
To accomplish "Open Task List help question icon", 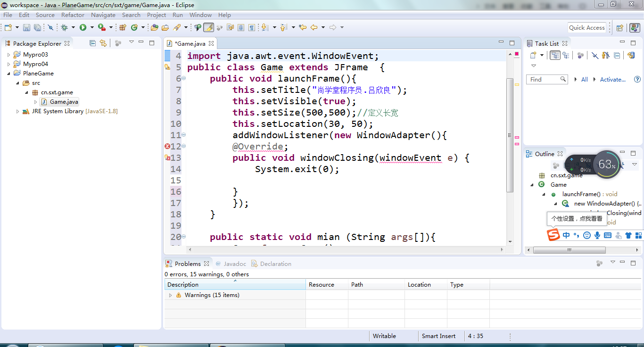I will [x=637, y=79].
